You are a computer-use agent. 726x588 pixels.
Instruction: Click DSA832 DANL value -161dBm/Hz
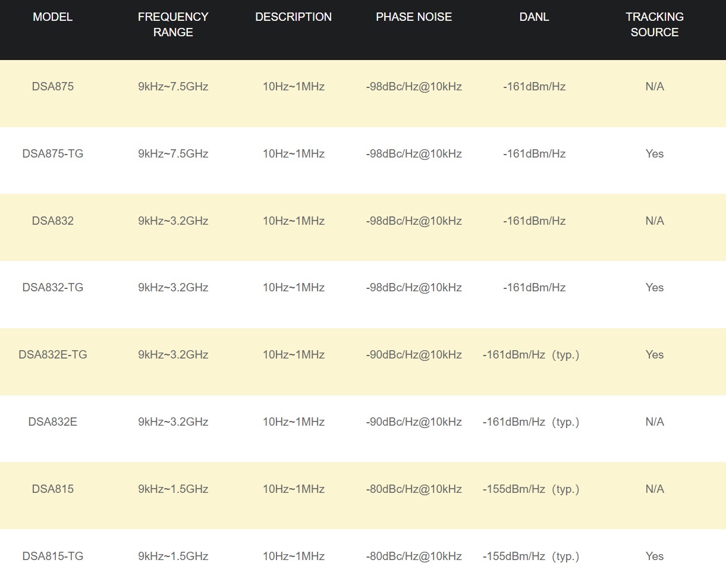[535, 221]
